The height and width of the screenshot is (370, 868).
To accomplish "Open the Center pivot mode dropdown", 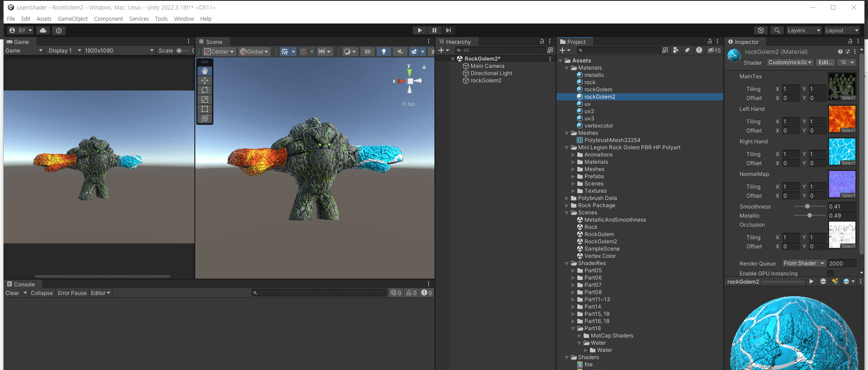I will coord(219,52).
